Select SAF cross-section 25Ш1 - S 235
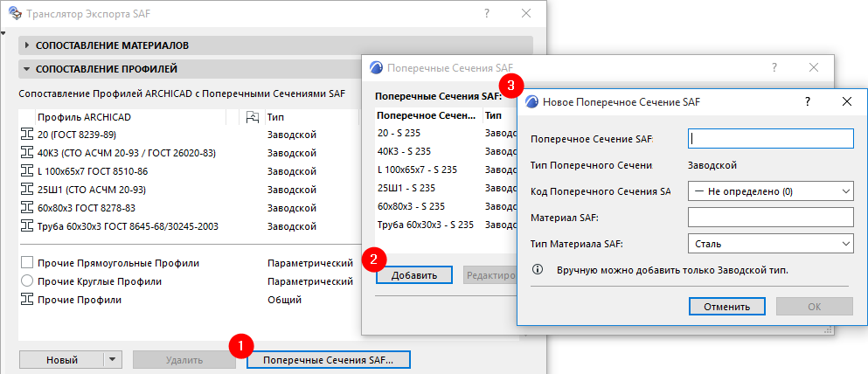The image size is (868, 374). (x=446, y=188)
